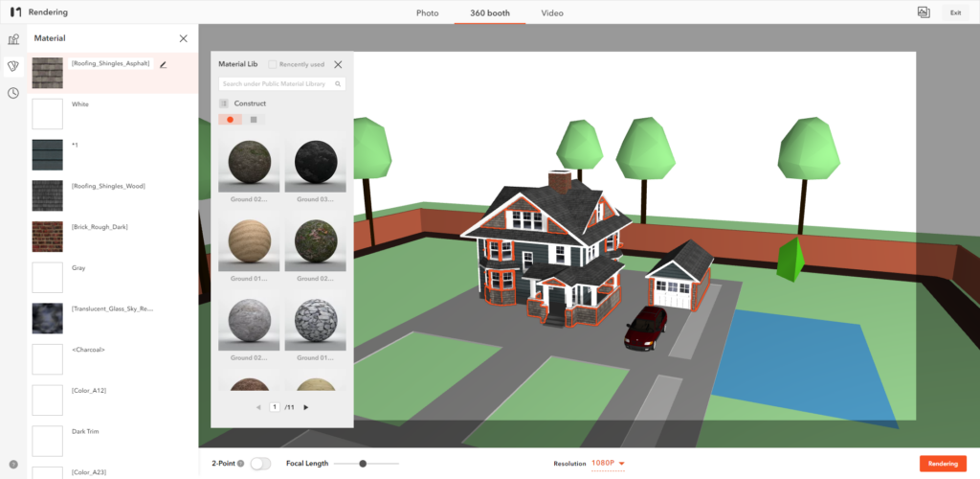The width and height of the screenshot is (980, 479).
Task: Click the orange Rendering button
Action: click(x=942, y=464)
